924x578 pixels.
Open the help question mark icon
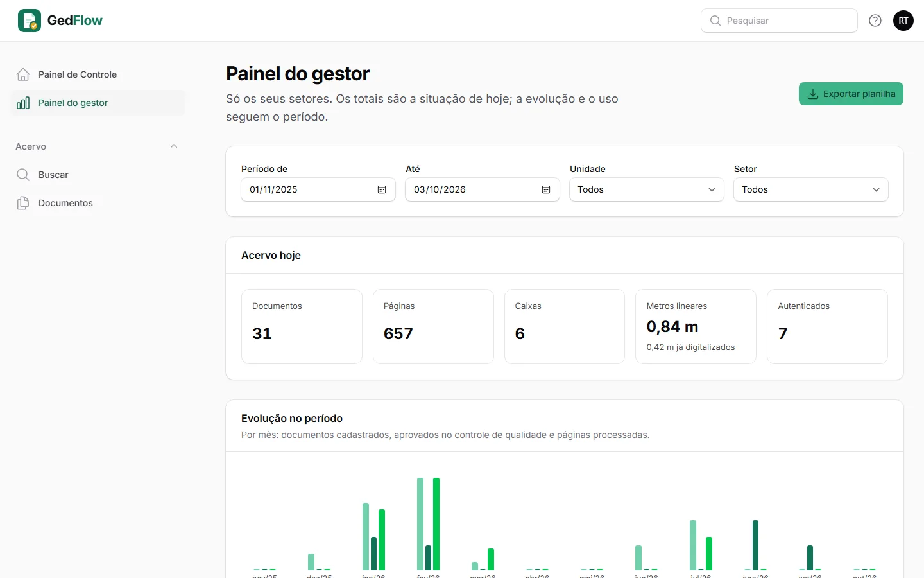pyautogui.click(x=875, y=21)
